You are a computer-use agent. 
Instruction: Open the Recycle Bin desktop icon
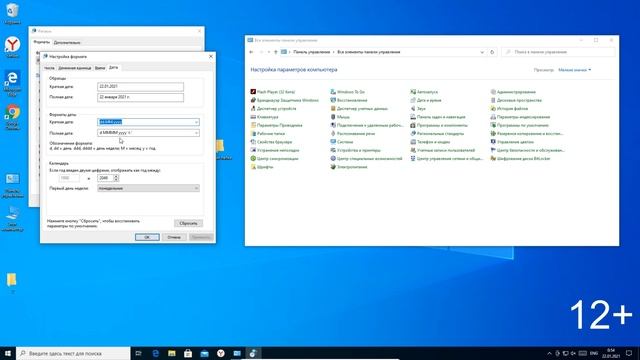click(x=12, y=13)
